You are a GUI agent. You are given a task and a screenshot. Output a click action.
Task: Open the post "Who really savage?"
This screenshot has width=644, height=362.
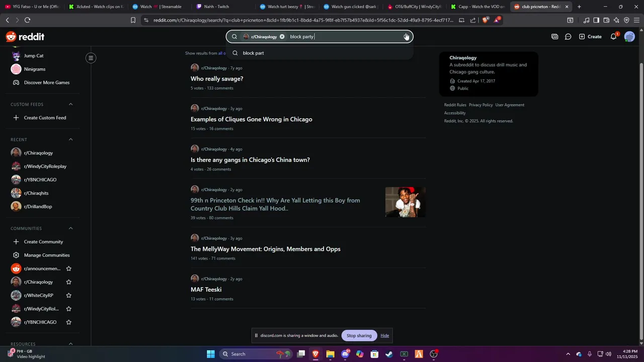pos(217,79)
